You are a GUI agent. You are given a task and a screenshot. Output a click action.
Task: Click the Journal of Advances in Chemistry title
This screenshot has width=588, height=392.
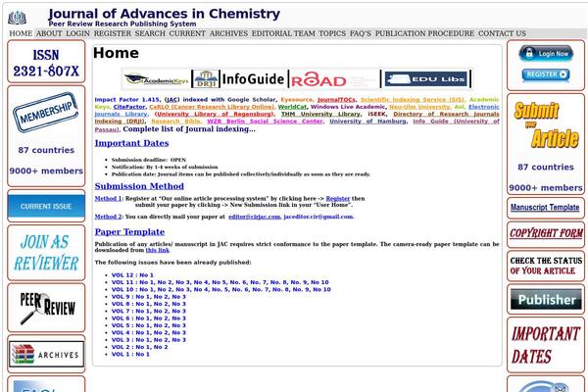click(164, 14)
